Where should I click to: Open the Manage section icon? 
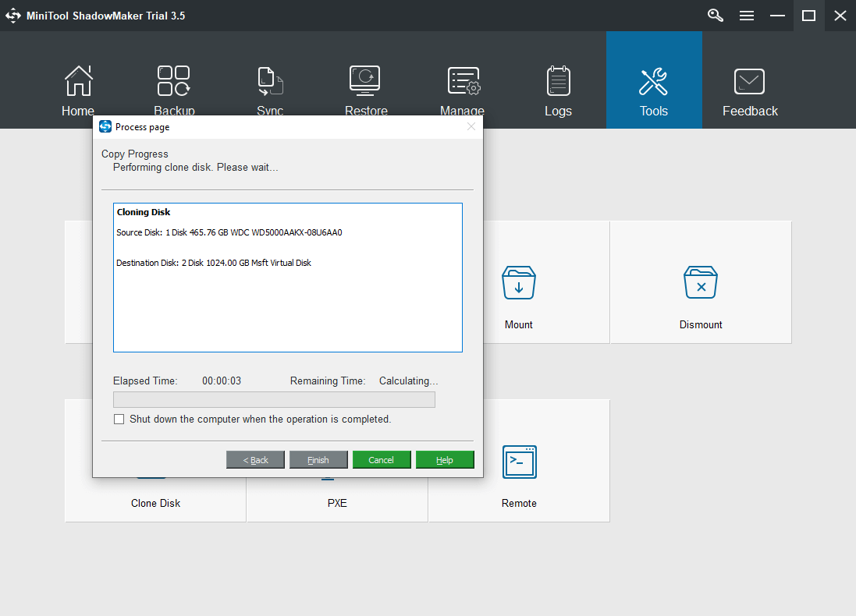pyautogui.click(x=464, y=81)
